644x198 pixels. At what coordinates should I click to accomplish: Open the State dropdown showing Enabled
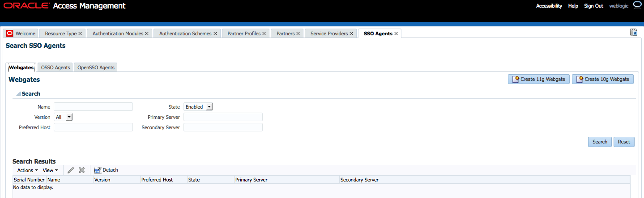click(199, 107)
